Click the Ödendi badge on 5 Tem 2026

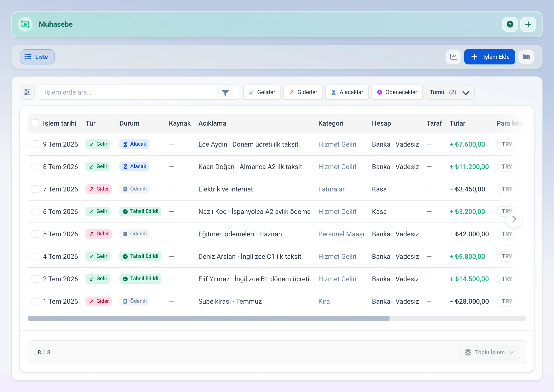(134, 234)
